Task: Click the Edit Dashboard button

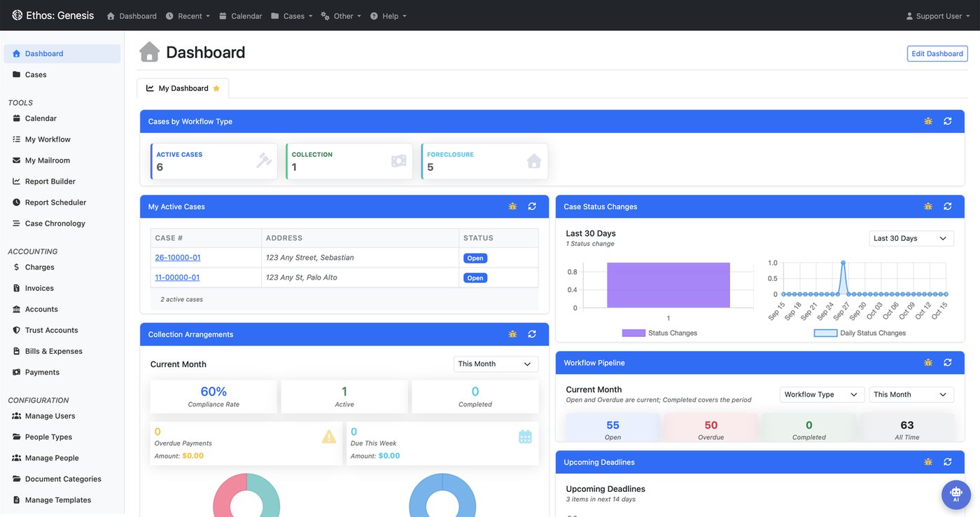Action: [937, 54]
